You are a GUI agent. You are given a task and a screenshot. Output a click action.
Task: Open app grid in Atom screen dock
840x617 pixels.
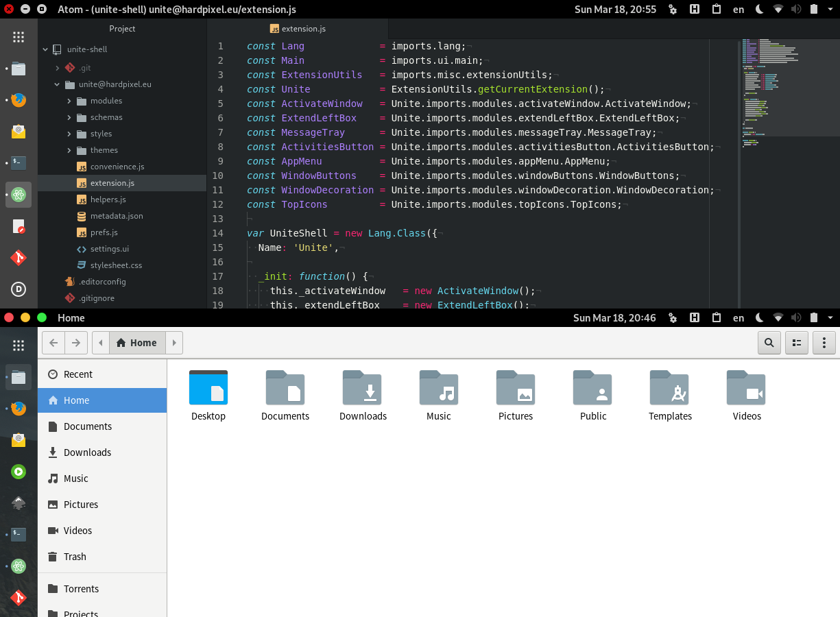[19, 37]
